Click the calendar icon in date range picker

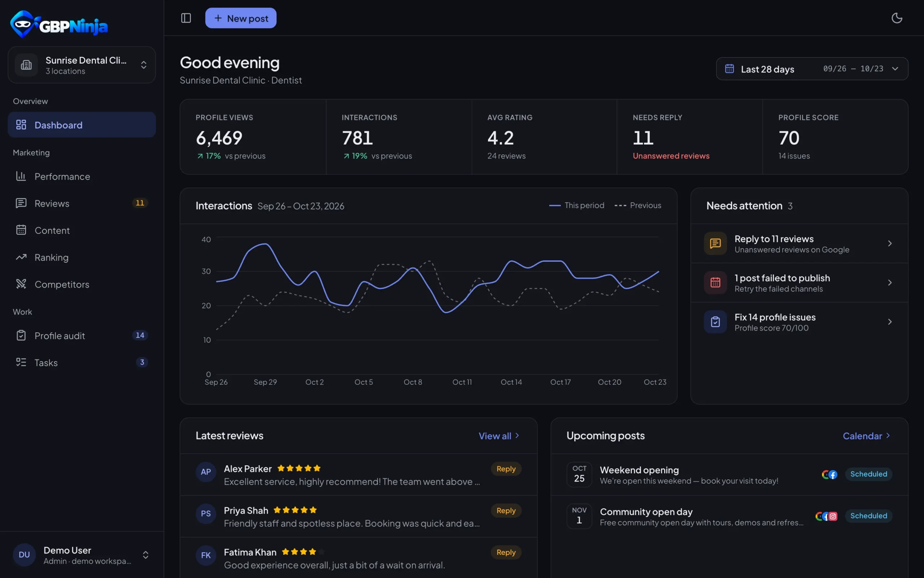[730, 69]
